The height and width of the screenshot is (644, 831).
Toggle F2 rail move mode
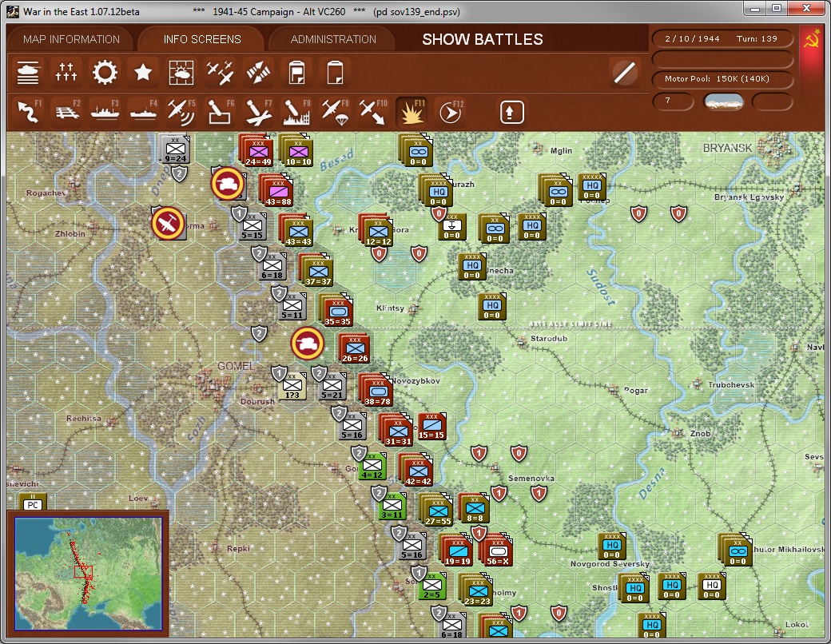[x=67, y=112]
